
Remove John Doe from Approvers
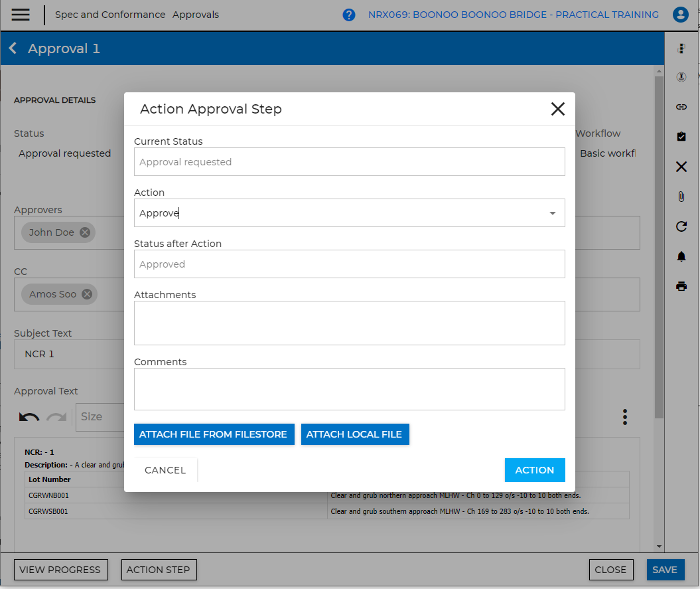pyautogui.click(x=85, y=232)
